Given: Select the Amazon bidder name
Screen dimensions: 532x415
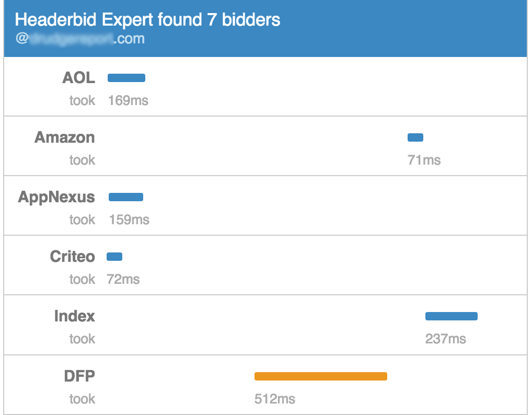Looking at the screenshot, I should coord(65,137).
